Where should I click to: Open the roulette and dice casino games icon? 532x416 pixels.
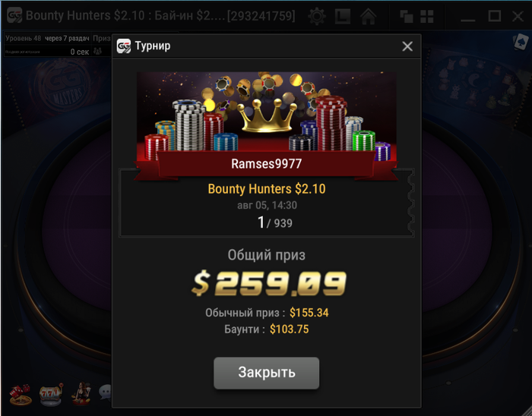(21, 394)
